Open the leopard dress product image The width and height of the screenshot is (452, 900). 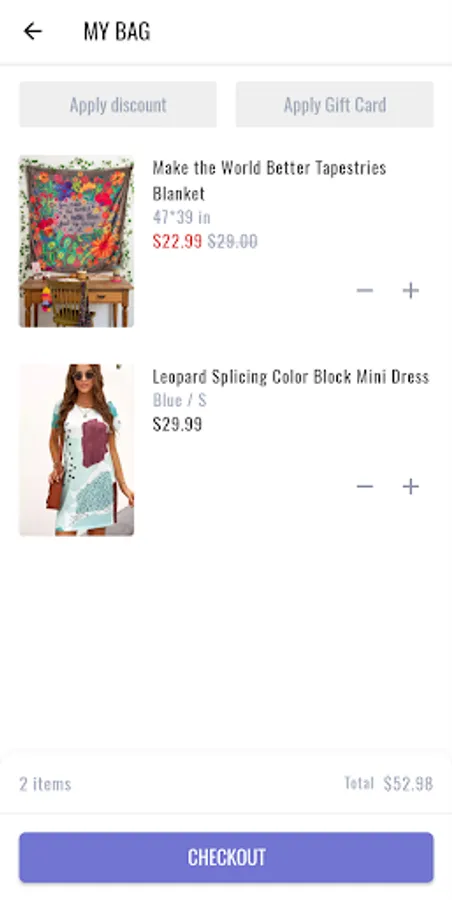point(76,450)
